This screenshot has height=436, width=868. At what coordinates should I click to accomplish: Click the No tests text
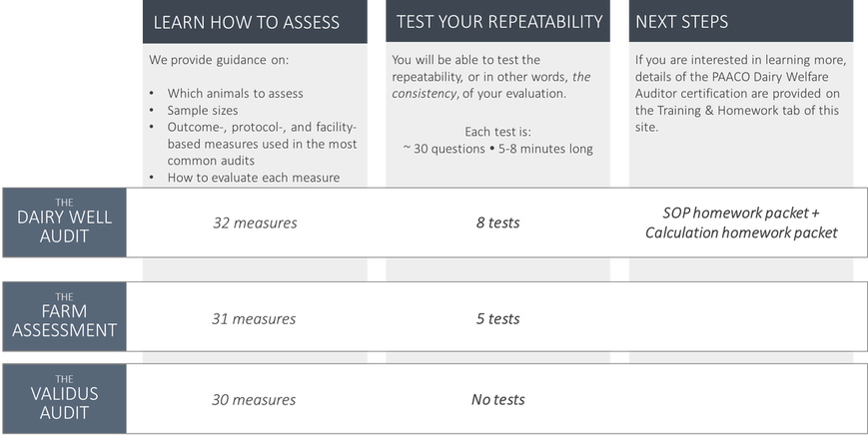pyautogui.click(x=497, y=399)
